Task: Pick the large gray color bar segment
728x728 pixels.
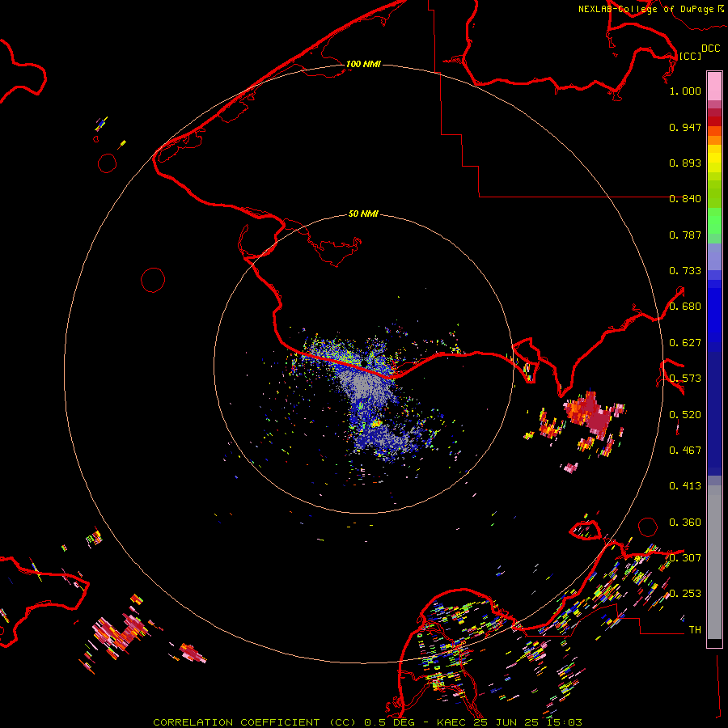Action: coord(714,562)
